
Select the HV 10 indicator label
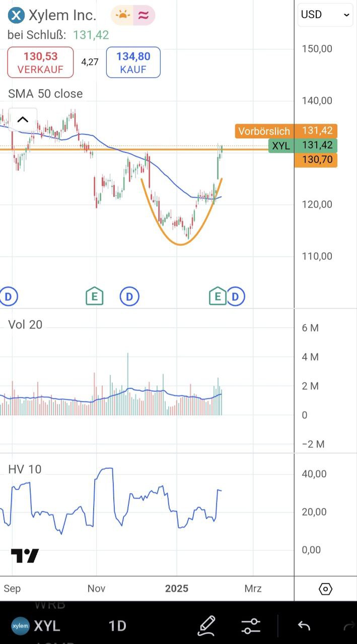(25, 469)
